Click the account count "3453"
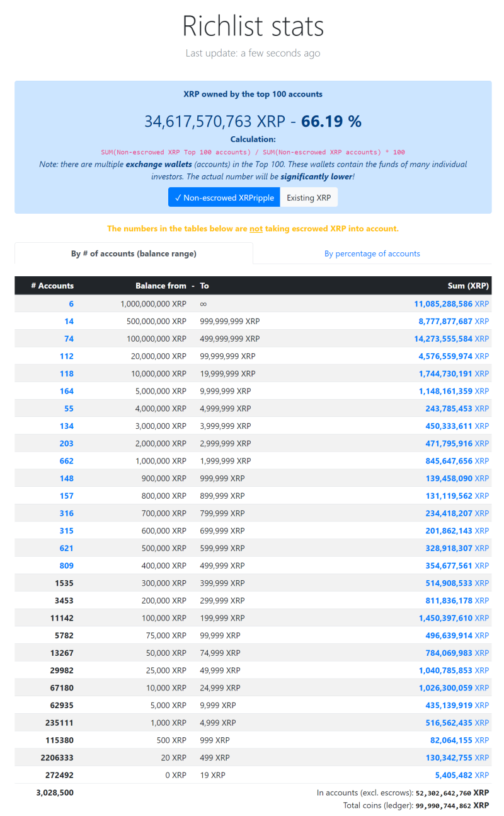Screen dimensions: 504x816 [64, 600]
